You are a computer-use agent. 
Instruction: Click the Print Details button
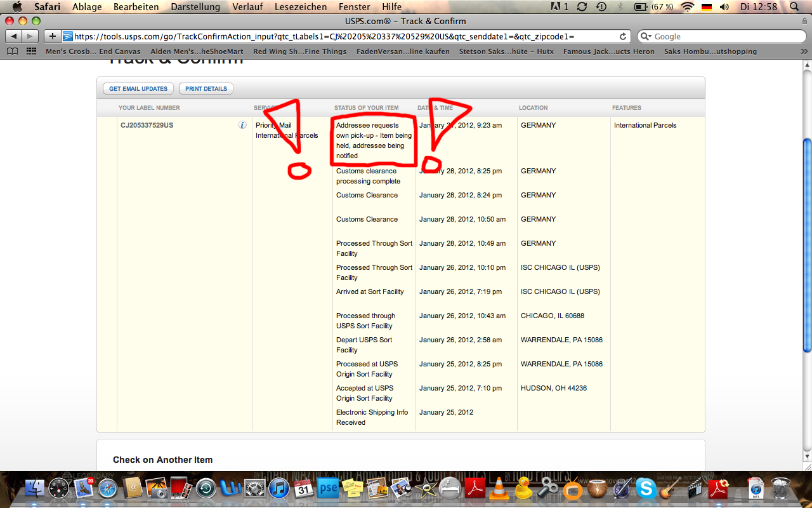pos(206,89)
